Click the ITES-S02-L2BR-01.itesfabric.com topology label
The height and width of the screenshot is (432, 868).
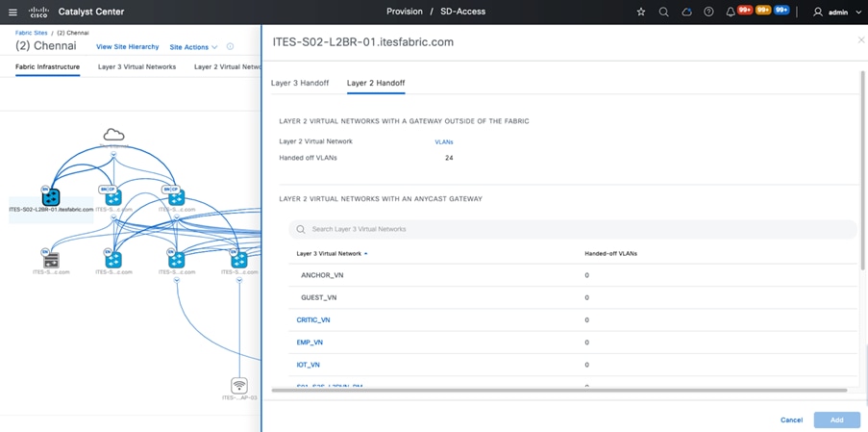click(x=51, y=210)
